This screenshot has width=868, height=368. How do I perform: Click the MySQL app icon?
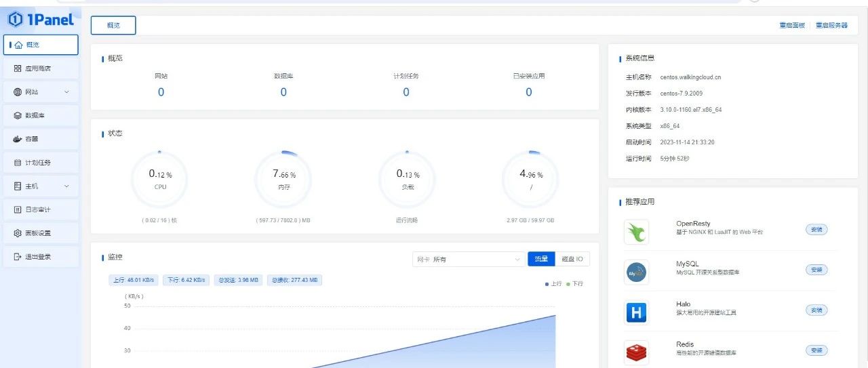[x=636, y=272]
